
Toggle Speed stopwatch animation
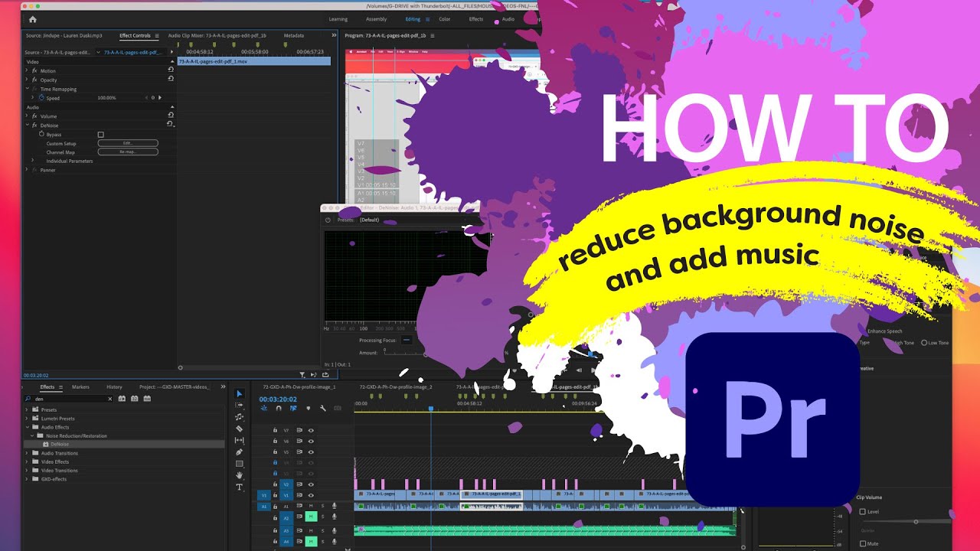[x=42, y=98]
